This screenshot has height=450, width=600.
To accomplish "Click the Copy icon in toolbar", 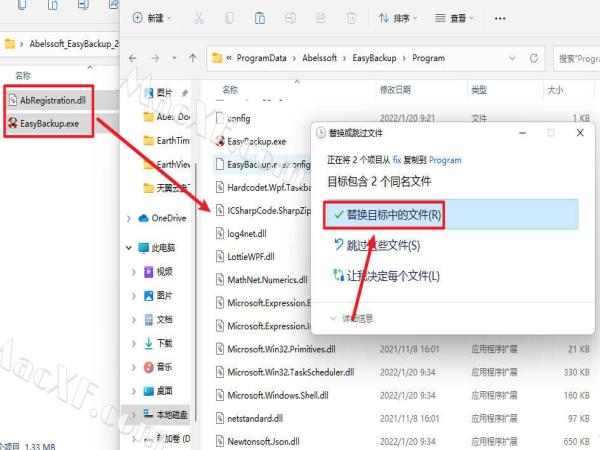I will point(229,18).
